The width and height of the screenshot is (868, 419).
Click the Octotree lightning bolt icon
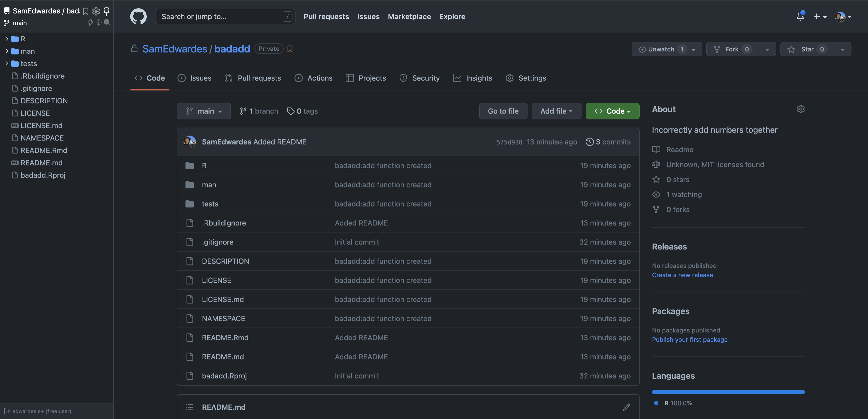(x=90, y=22)
